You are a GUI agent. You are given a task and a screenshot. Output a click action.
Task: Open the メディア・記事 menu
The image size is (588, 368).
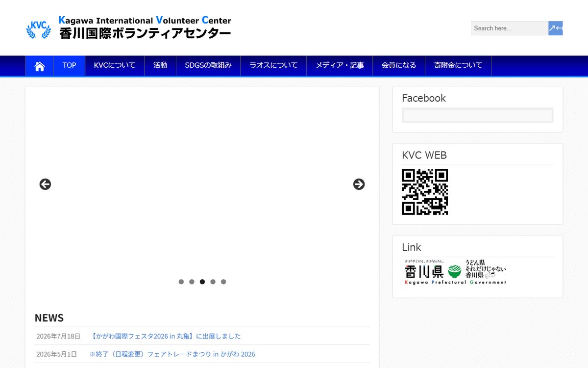point(340,66)
